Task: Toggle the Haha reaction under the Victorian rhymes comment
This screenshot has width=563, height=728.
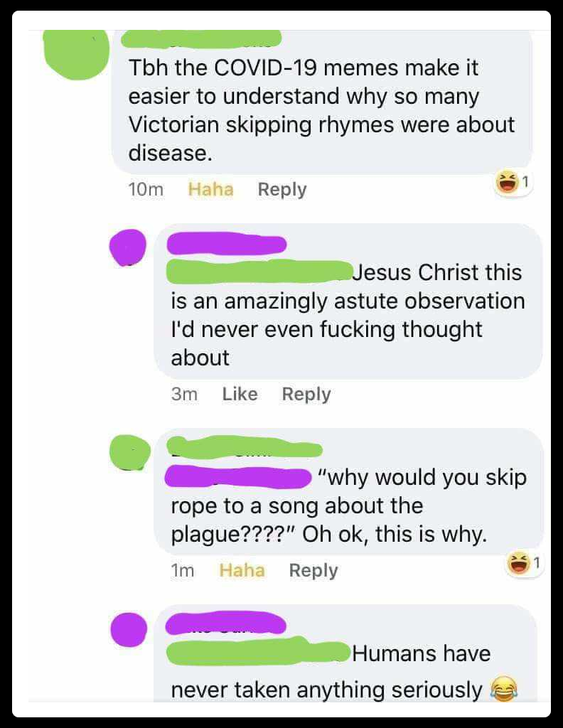Action: (x=210, y=189)
